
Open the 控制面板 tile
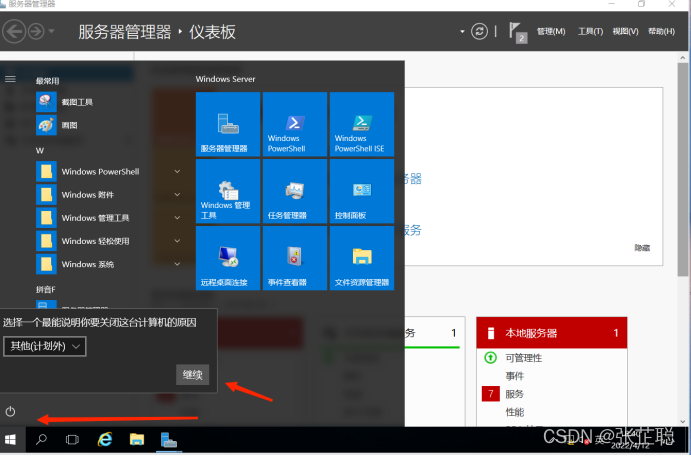[x=362, y=191]
